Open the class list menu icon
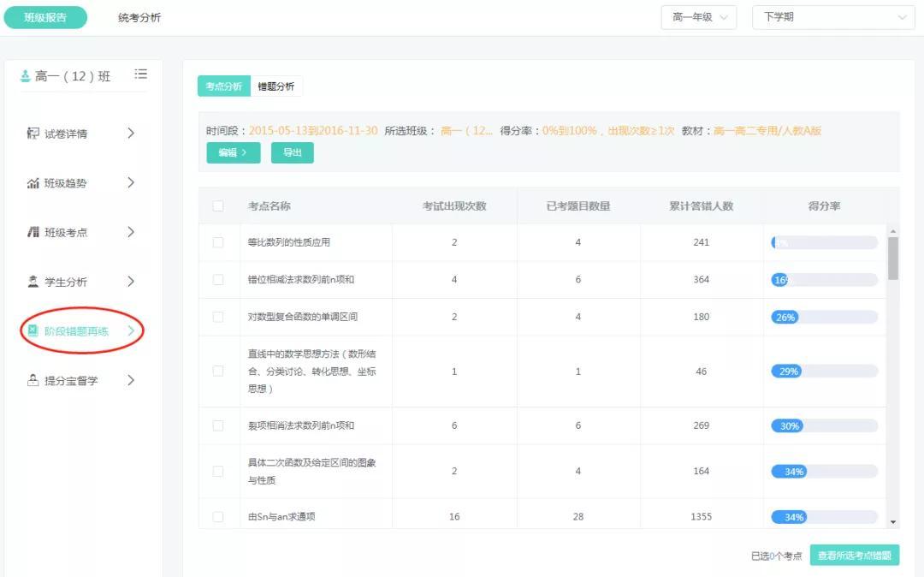 click(141, 74)
